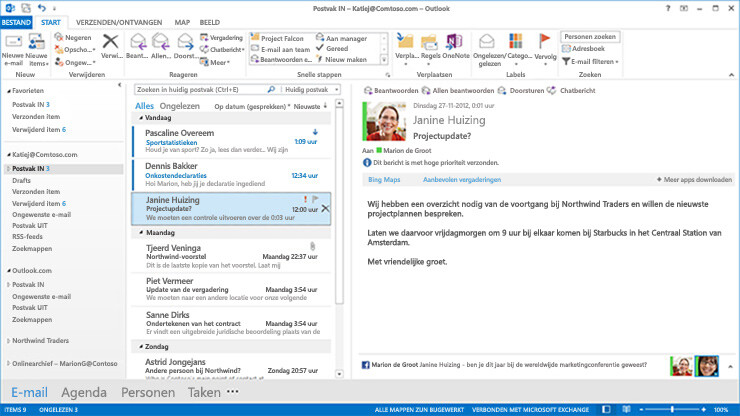
Task: Expand the quick steps gallery arrow
Action: (384, 59)
